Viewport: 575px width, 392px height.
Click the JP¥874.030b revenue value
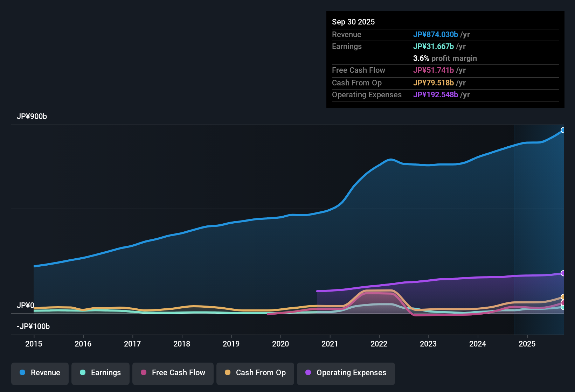(436, 34)
